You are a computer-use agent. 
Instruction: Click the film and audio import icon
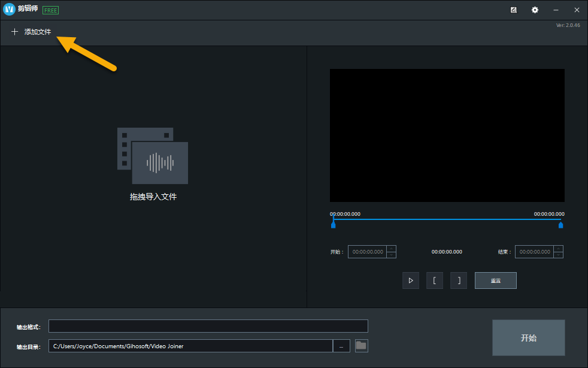153,155
